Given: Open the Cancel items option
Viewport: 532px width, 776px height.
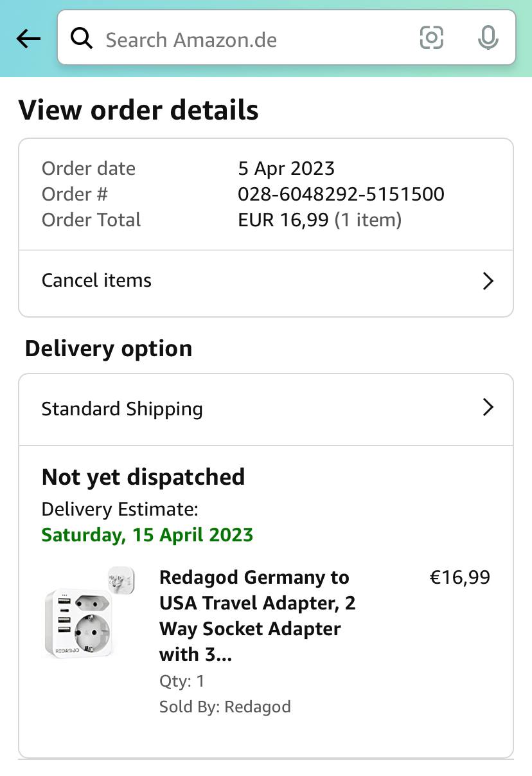Looking at the screenshot, I should tap(96, 280).
